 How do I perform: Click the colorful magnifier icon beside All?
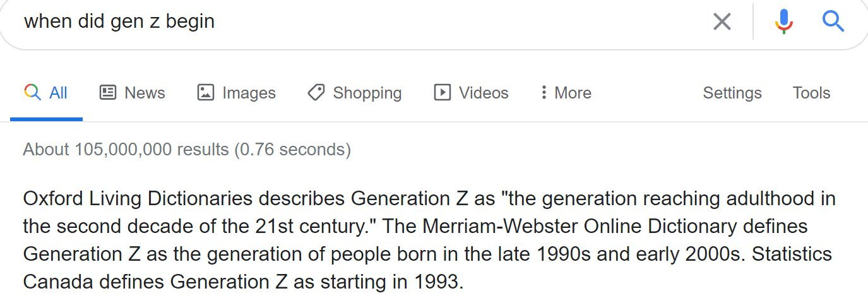point(32,93)
